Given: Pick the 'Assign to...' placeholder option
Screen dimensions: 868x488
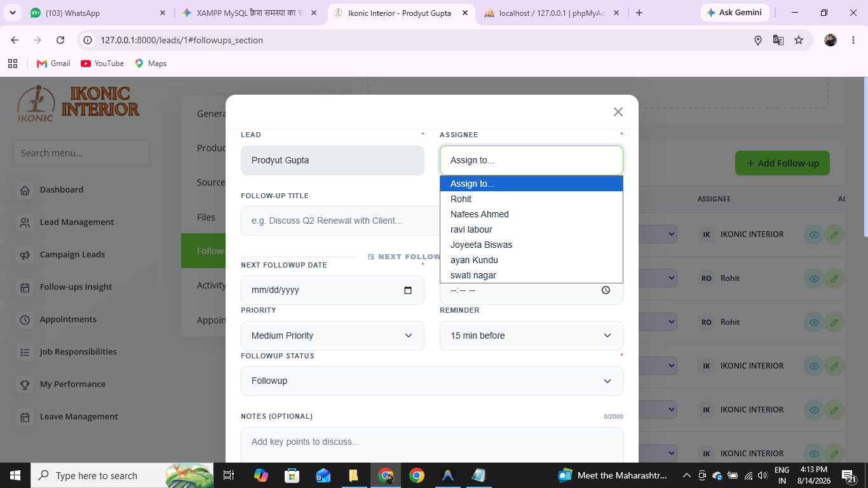Looking at the screenshot, I should point(531,184).
